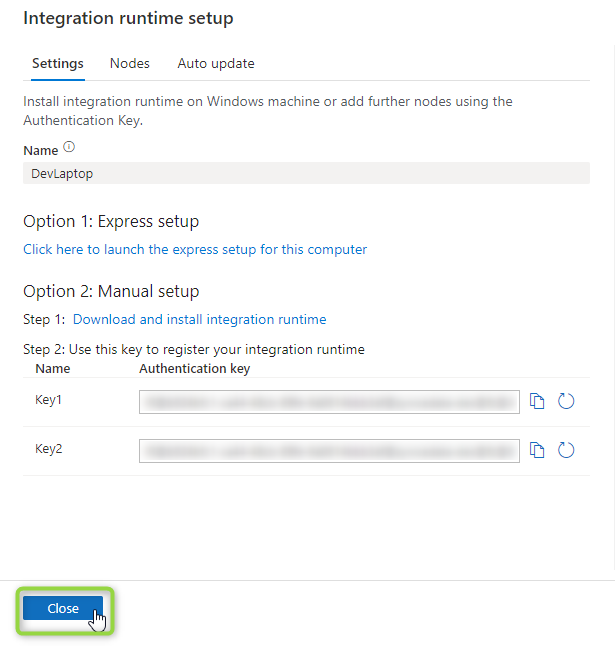The image size is (615, 646).
Task: Close the integration runtime setup panel
Action: [x=63, y=608]
